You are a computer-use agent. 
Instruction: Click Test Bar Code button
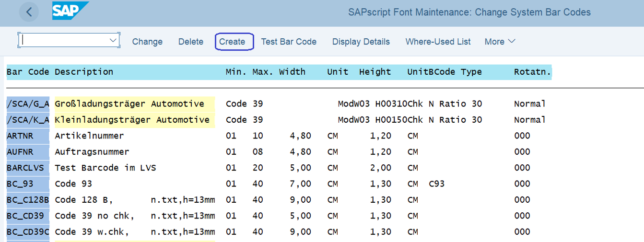click(289, 42)
